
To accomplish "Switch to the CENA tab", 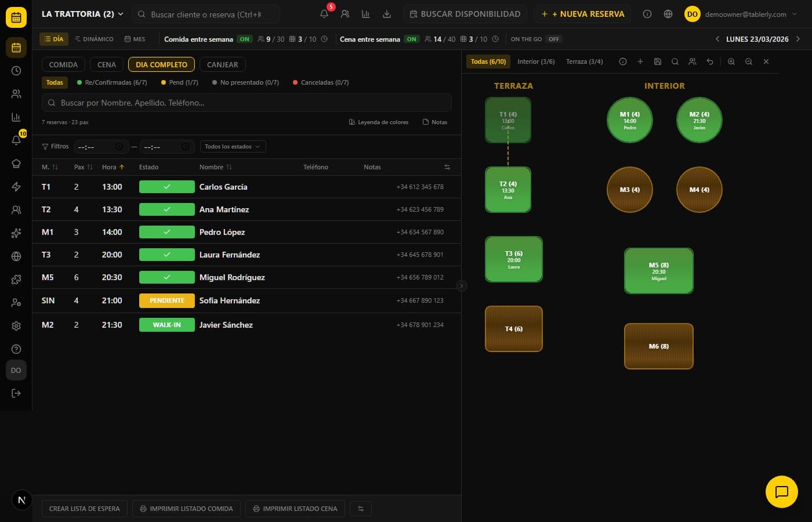I will pos(107,64).
